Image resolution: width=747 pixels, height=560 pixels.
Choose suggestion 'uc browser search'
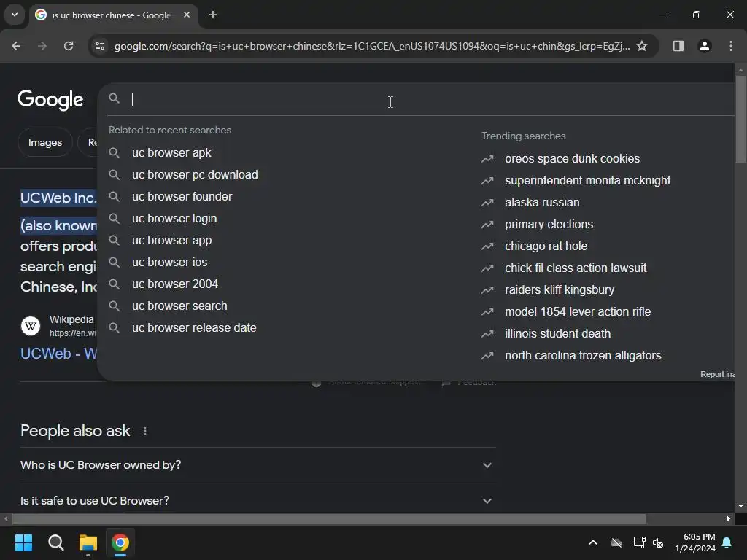[179, 306]
